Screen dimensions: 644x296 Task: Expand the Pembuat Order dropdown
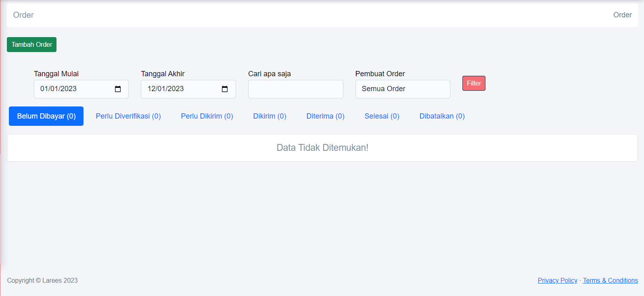402,89
